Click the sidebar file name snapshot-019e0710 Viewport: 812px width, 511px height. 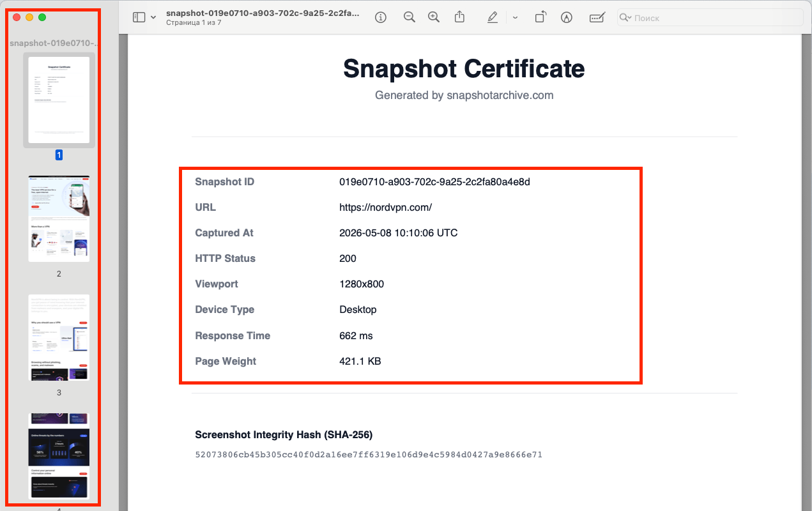click(55, 43)
